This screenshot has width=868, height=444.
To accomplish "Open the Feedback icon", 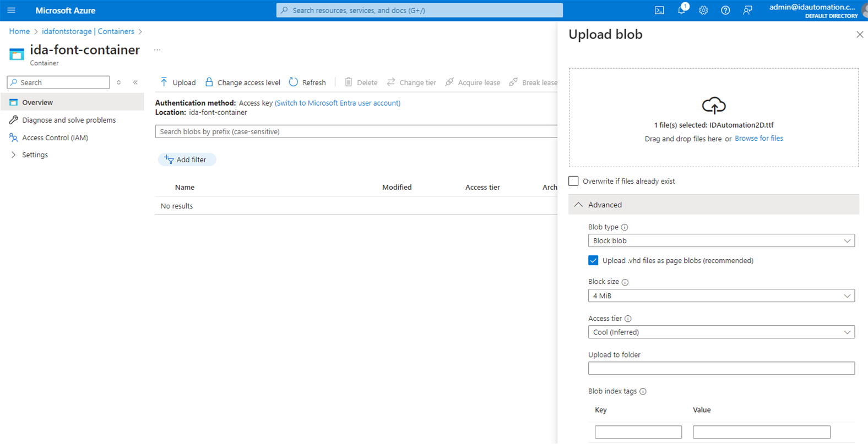I will (747, 10).
